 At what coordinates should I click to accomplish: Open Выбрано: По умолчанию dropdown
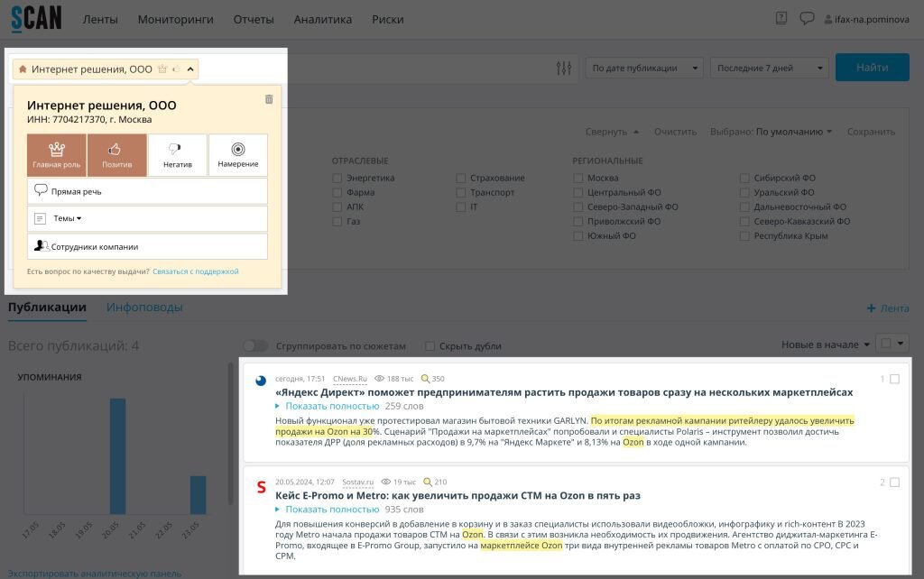771,132
